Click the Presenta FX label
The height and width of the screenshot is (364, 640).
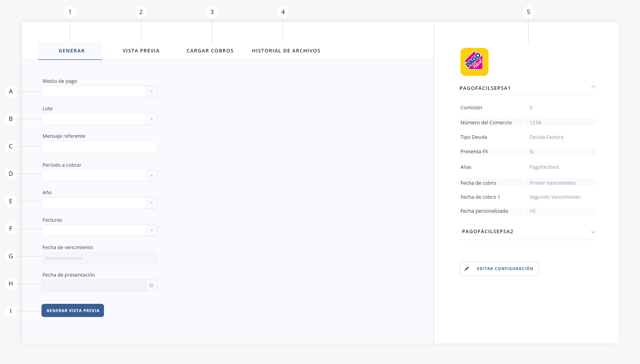click(x=474, y=152)
